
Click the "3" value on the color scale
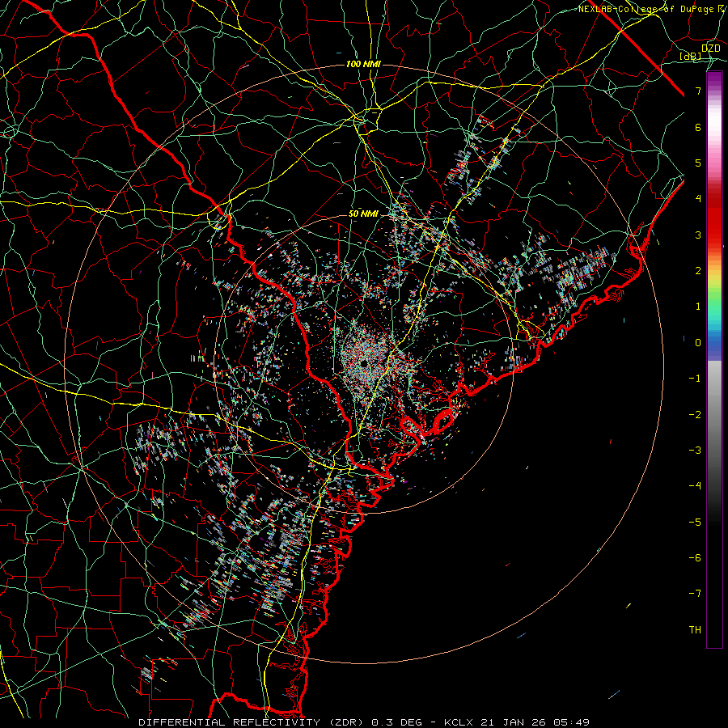click(x=698, y=235)
